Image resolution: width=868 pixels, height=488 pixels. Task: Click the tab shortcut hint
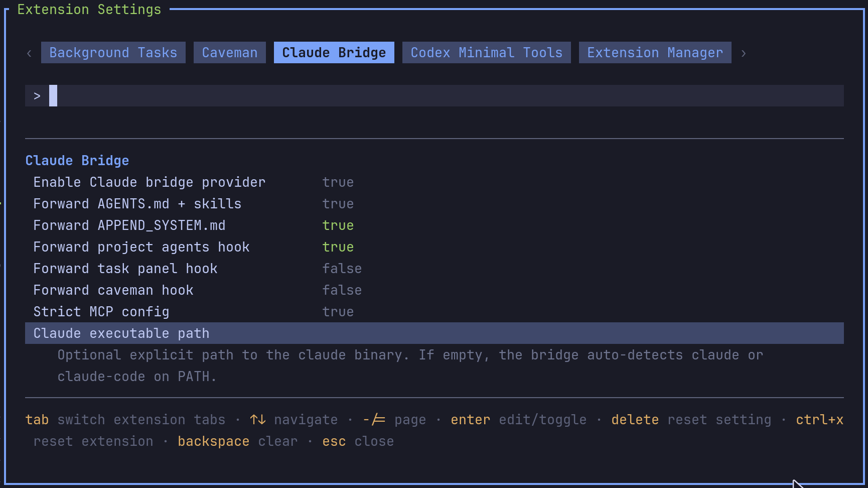[x=125, y=420]
